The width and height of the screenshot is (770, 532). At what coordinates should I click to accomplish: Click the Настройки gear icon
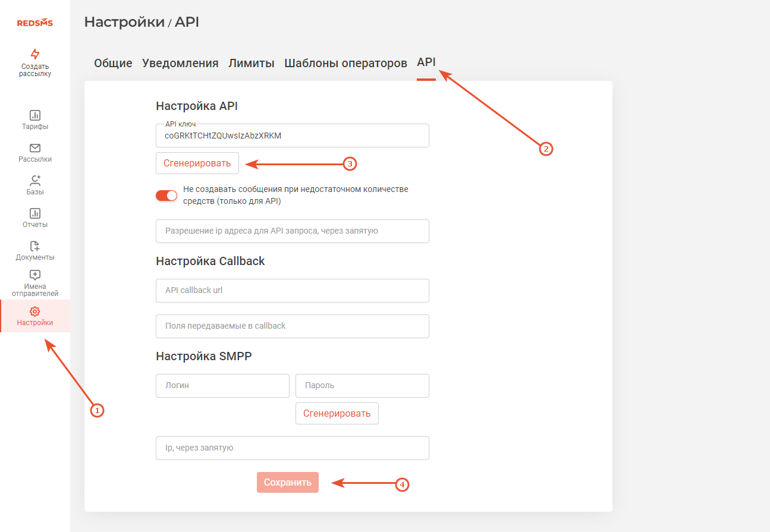pyautogui.click(x=35, y=311)
